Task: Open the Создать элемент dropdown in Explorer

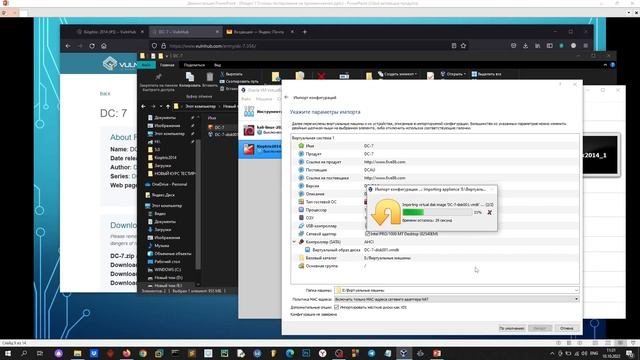Action: pos(398,74)
